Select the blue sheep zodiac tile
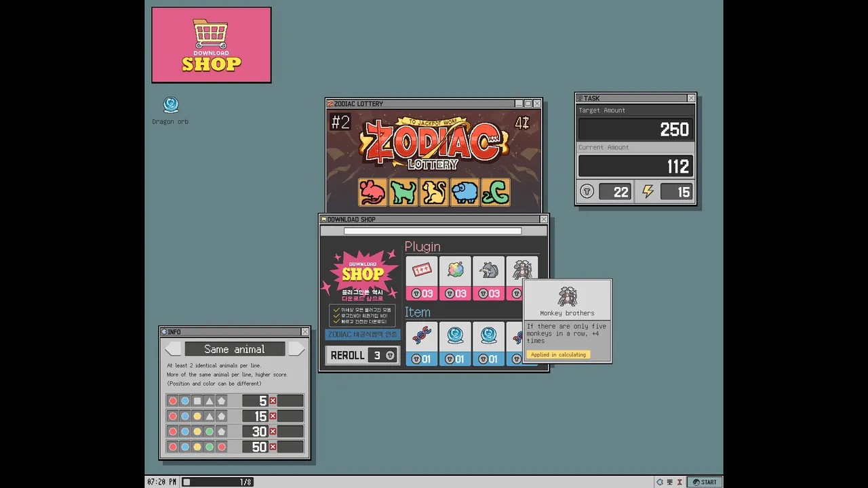This screenshot has height=488, width=868. point(465,192)
